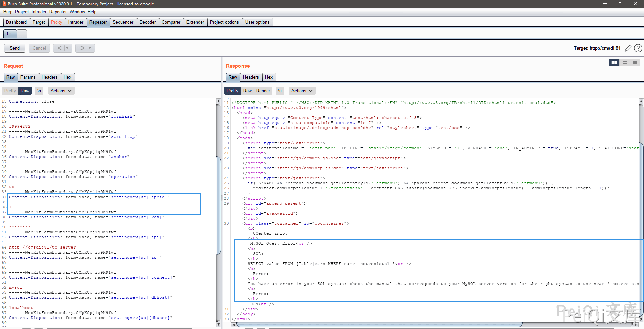Expand the Response Actions dropdown

pyautogui.click(x=302, y=91)
